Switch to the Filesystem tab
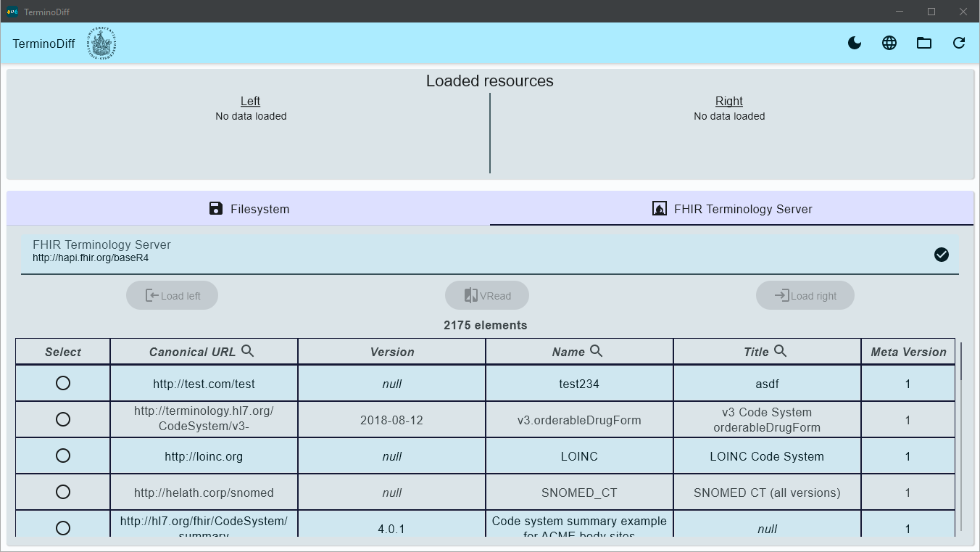The image size is (980, 552). [x=249, y=209]
